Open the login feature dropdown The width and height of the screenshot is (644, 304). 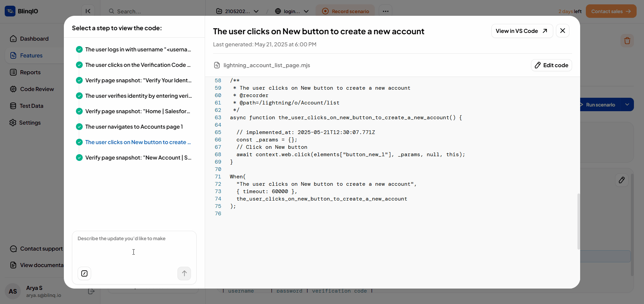coord(292,11)
